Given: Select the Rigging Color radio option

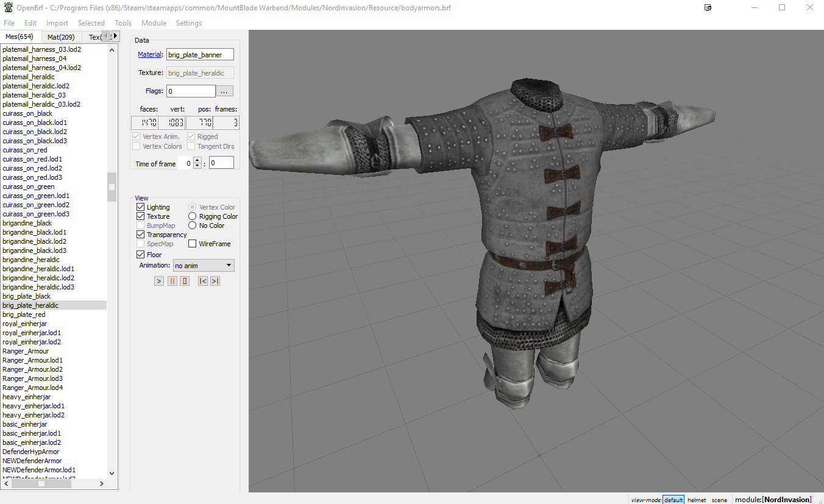Looking at the screenshot, I should [193, 216].
